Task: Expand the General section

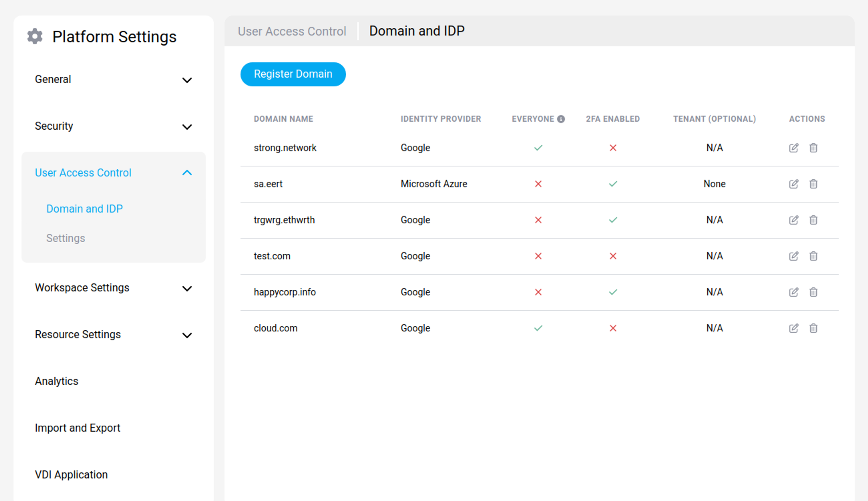Action: 187,80
